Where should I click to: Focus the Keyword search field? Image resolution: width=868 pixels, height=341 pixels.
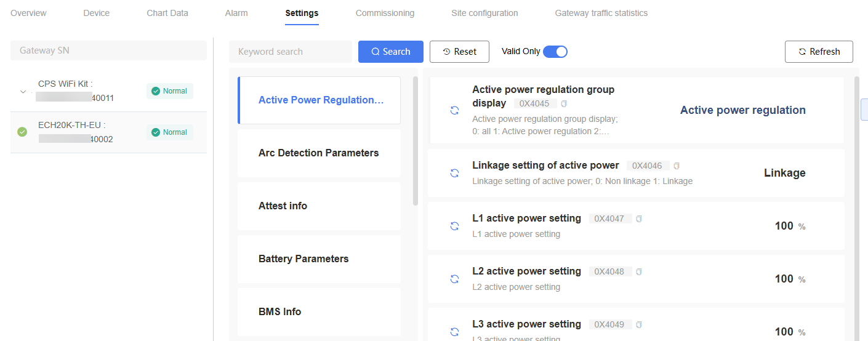(291, 52)
